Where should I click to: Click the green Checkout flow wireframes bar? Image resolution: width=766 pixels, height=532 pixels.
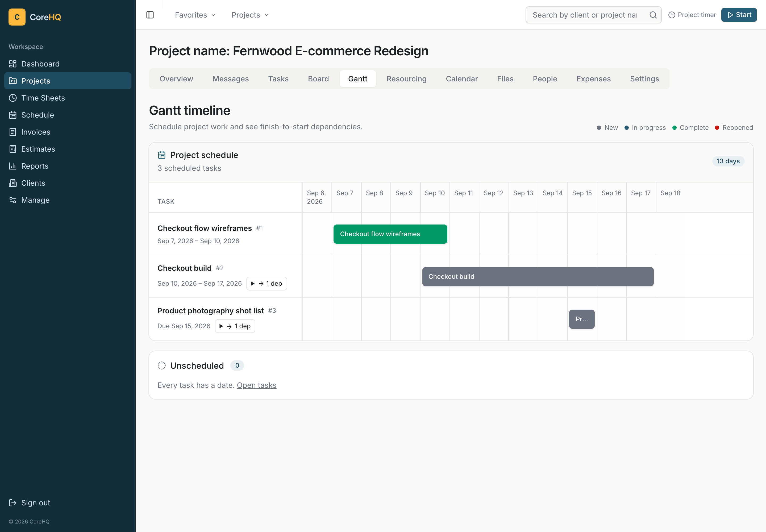point(390,234)
